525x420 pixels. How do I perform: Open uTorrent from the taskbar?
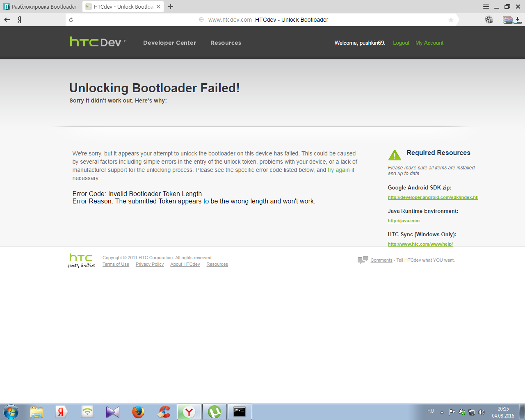(x=214, y=412)
